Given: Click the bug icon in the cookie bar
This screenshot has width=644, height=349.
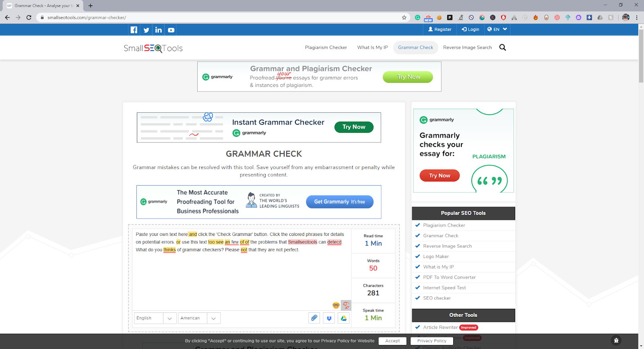Looking at the screenshot, I should click(x=616, y=341).
